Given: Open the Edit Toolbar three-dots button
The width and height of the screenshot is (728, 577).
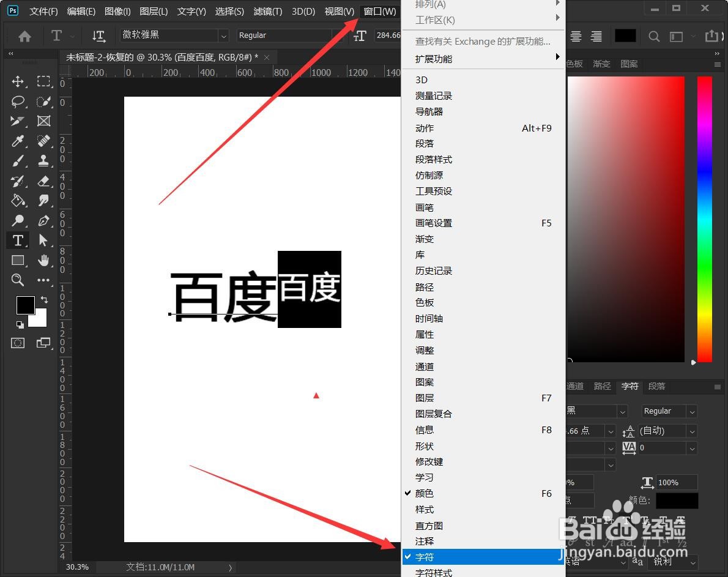Looking at the screenshot, I should (x=43, y=280).
